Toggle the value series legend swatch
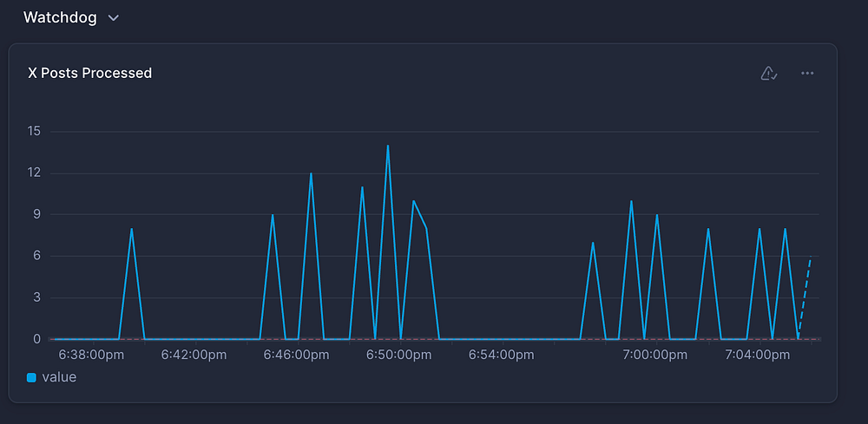The image size is (868, 424). tap(31, 377)
